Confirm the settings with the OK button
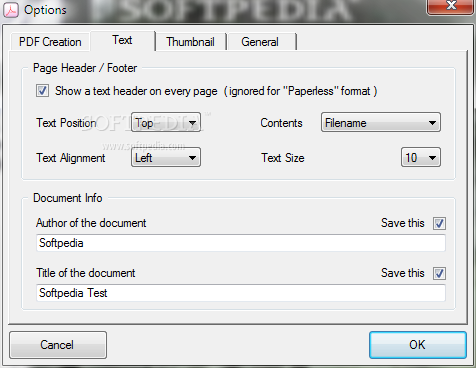The image size is (476, 368). (418, 345)
